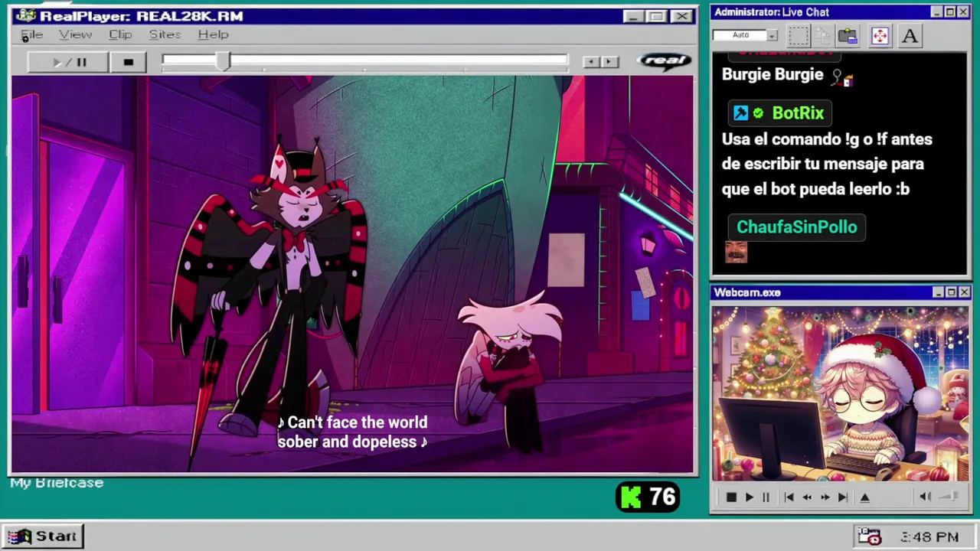Mute audio with Webcam.exe speaker icon
This screenshot has height=551, width=980.
[925, 497]
